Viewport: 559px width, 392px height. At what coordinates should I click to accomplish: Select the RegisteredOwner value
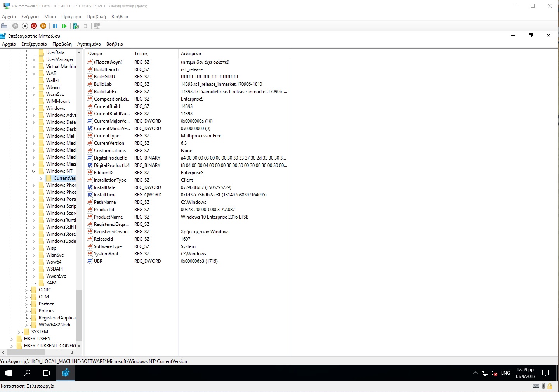pyautogui.click(x=111, y=231)
